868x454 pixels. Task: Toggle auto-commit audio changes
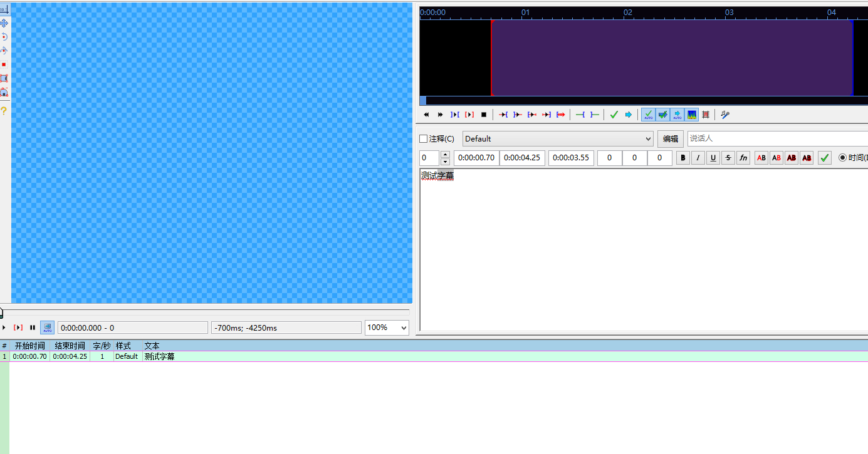coord(648,115)
